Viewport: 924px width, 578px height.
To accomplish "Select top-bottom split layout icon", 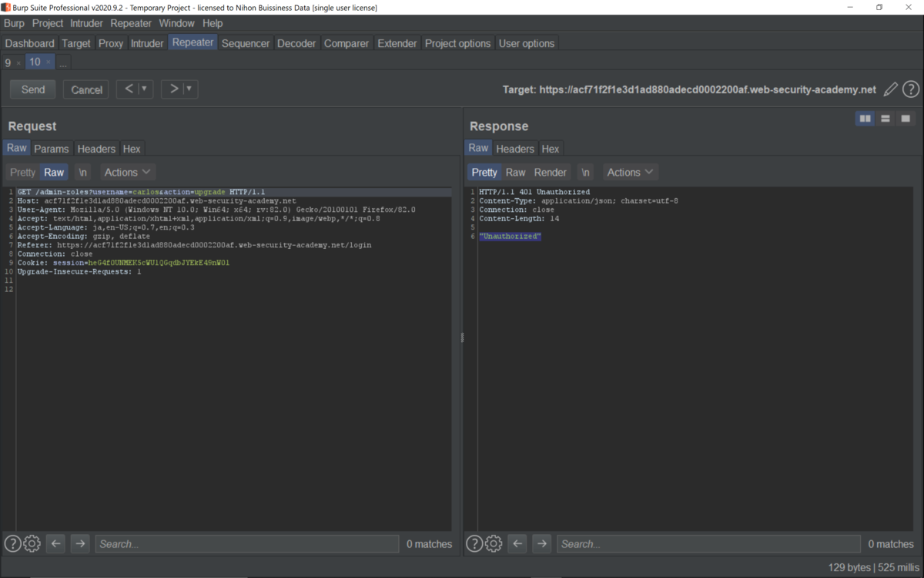I will tap(885, 119).
